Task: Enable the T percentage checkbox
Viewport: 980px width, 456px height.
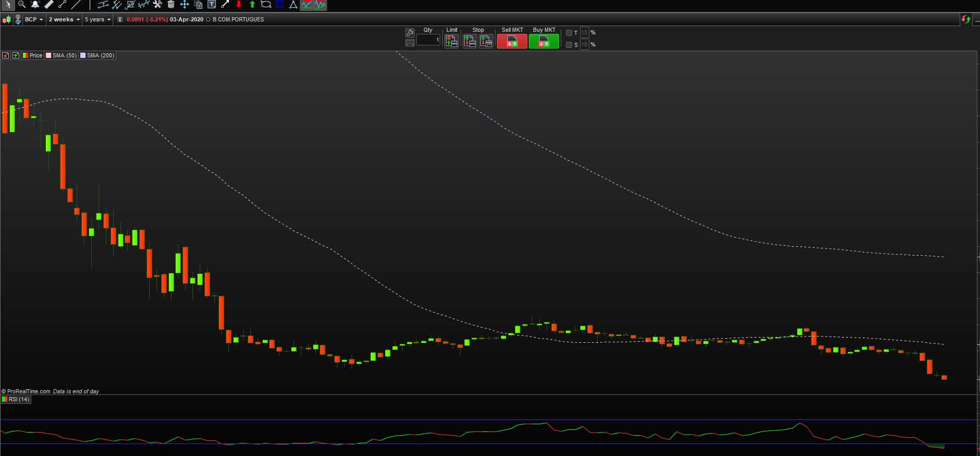Action: pos(569,33)
